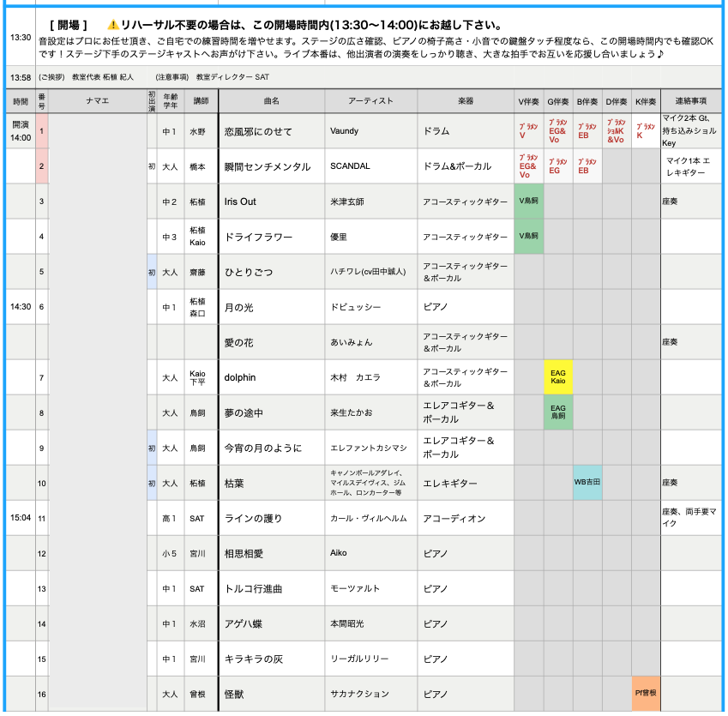
Task: Click the orange Pf曽根 cell
Action: [x=646, y=693]
